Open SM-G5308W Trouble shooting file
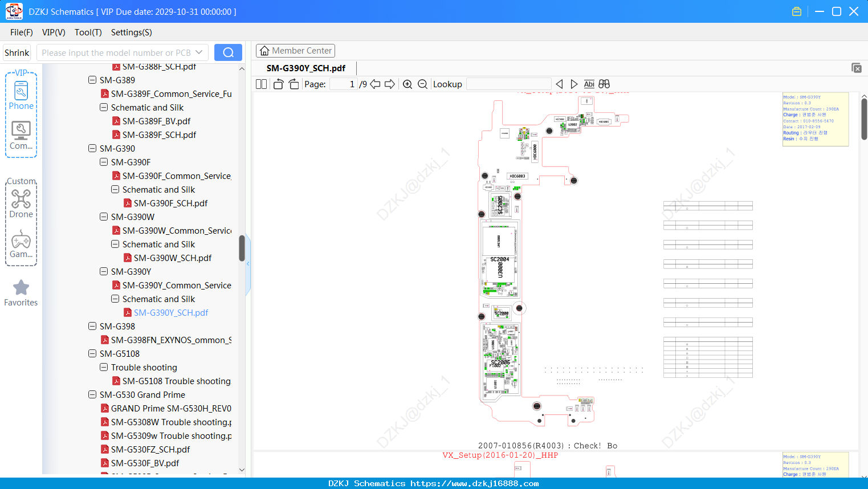 click(x=166, y=422)
